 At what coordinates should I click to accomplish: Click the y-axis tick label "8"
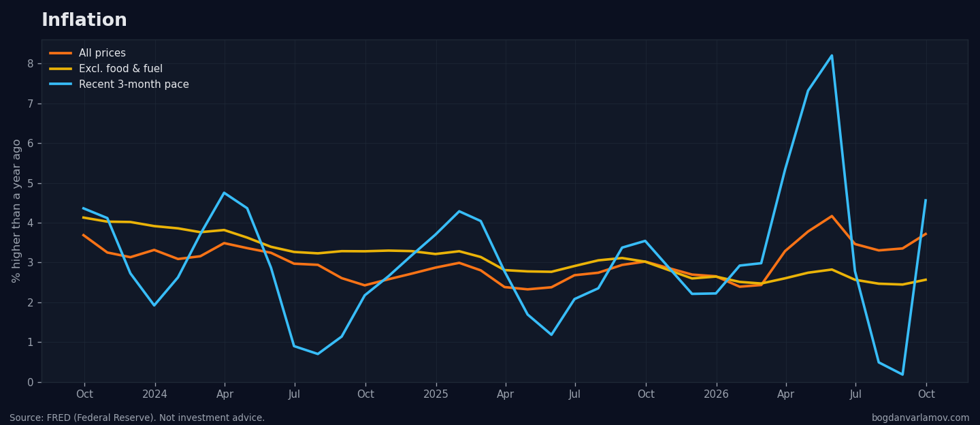coord(30,64)
